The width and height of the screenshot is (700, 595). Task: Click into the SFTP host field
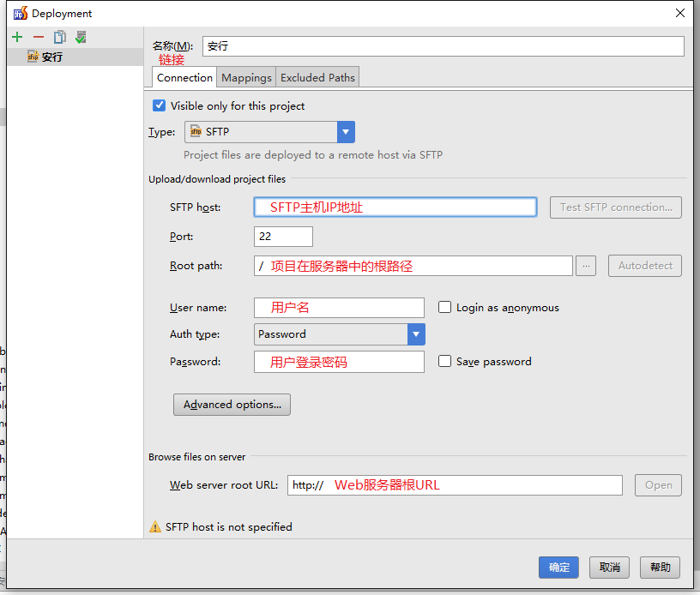coord(395,207)
